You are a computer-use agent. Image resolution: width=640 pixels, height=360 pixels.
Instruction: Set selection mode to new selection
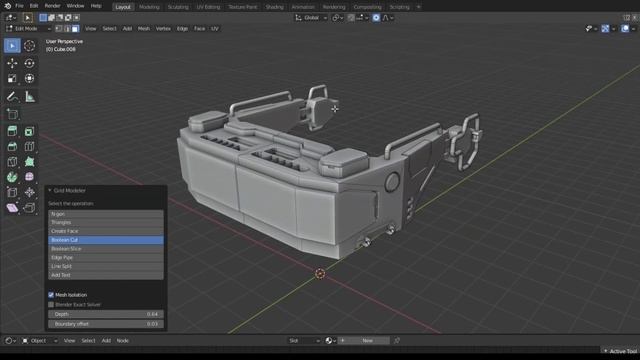(x=43, y=18)
